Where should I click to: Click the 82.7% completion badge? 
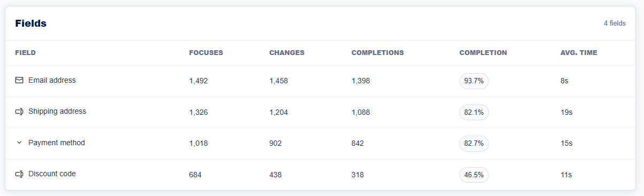click(474, 143)
